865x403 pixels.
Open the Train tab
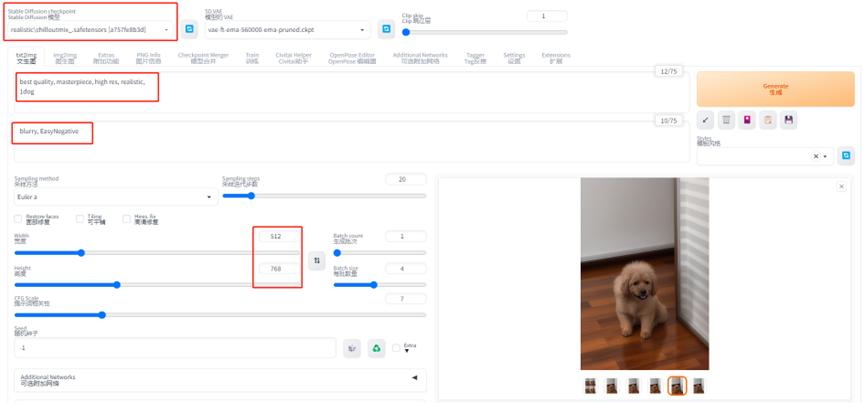click(252, 58)
